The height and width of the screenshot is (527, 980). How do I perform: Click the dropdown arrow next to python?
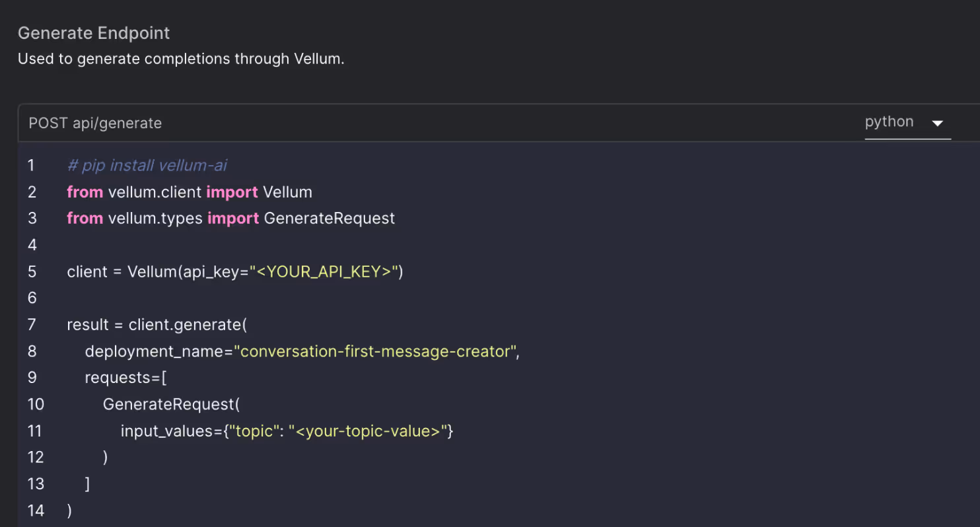click(936, 123)
